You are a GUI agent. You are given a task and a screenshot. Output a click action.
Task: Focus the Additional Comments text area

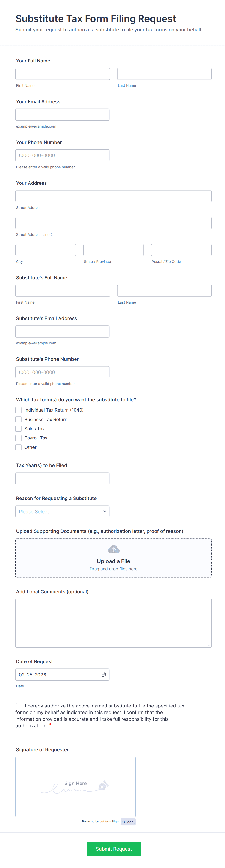pos(113,623)
